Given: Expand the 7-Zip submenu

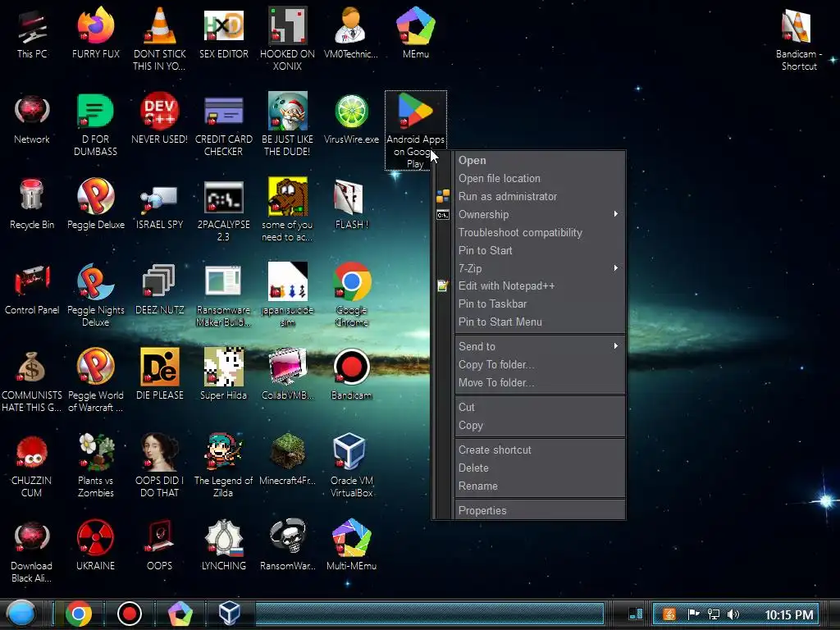Looking at the screenshot, I should 540,268.
